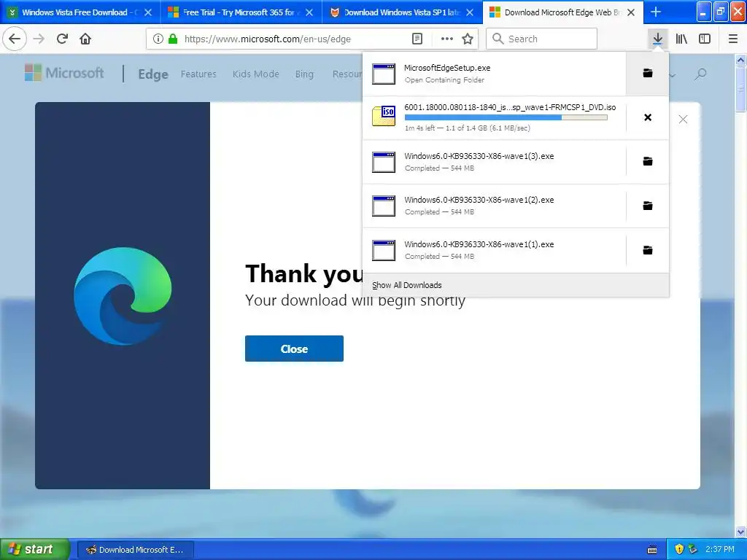The image size is (747, 560).
Task: Open page actions three-dot menu
Action: coord(447,39)
